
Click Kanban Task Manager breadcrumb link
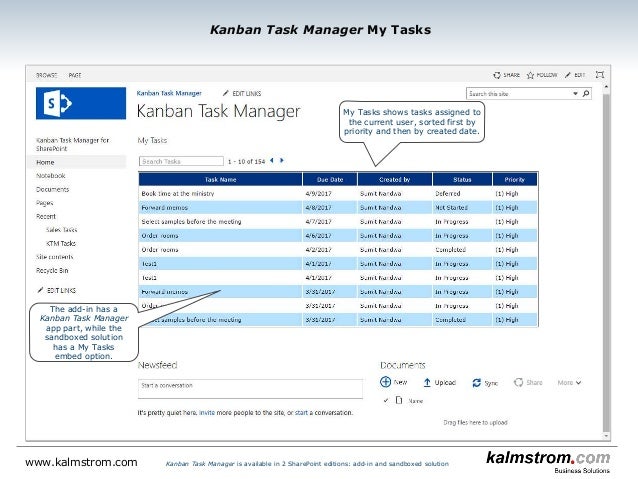[169, 93]
